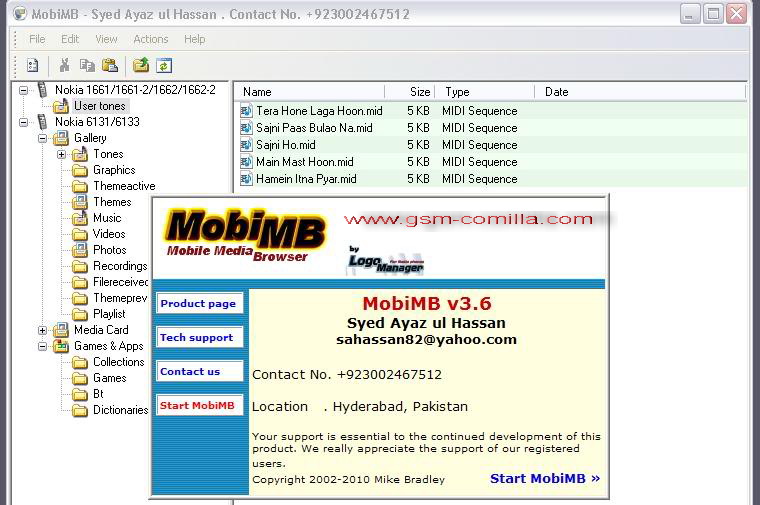Click the User tones folder icon

[x=61, y=106]
